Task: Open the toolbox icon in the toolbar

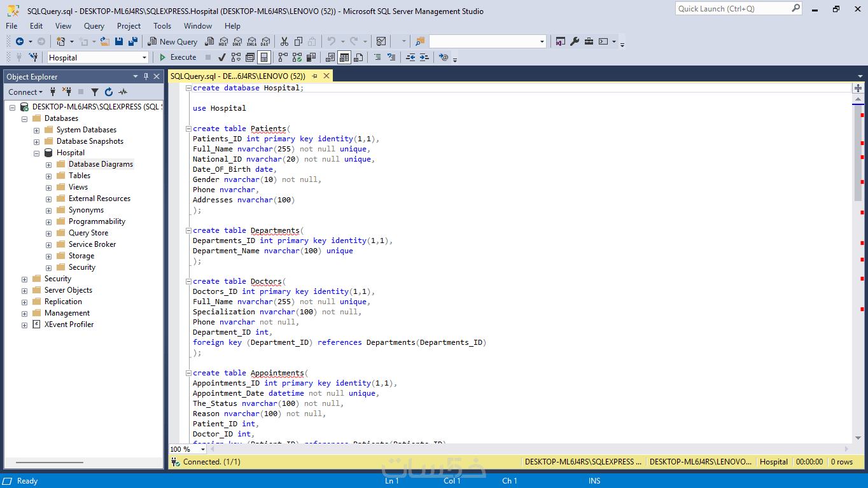Action: [x=589, y=41]
